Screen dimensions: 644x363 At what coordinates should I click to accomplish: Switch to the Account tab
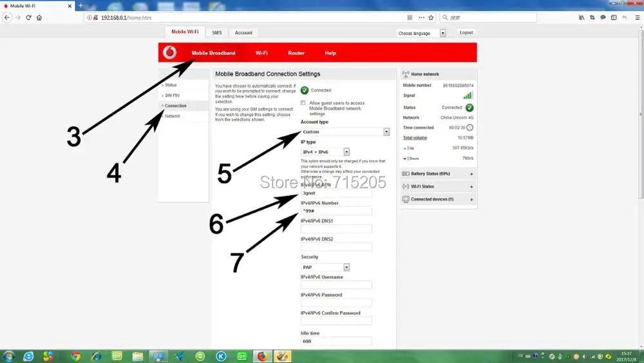pos(243,32)
